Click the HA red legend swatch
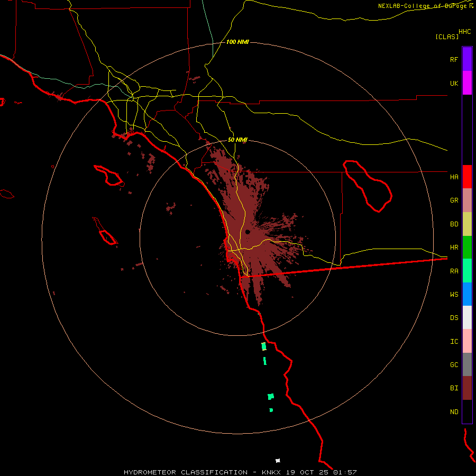The width and height of the screenshot is (476, 476). [467, 177]
